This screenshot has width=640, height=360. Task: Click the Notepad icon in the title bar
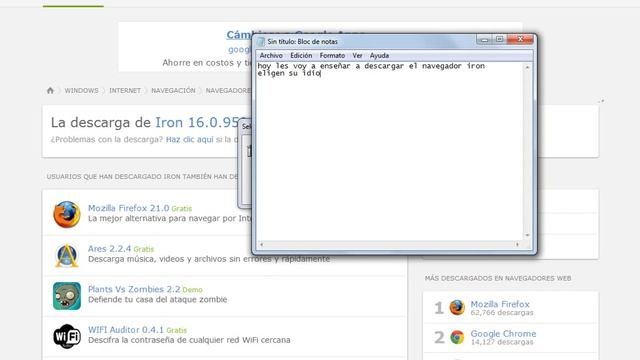(x=261, y=41)
